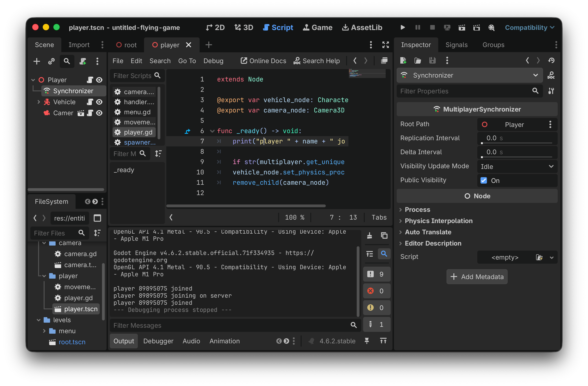Toggle error messages filter showing 0
This screenshot has height=386, width=588.
[x=377, y=291]
